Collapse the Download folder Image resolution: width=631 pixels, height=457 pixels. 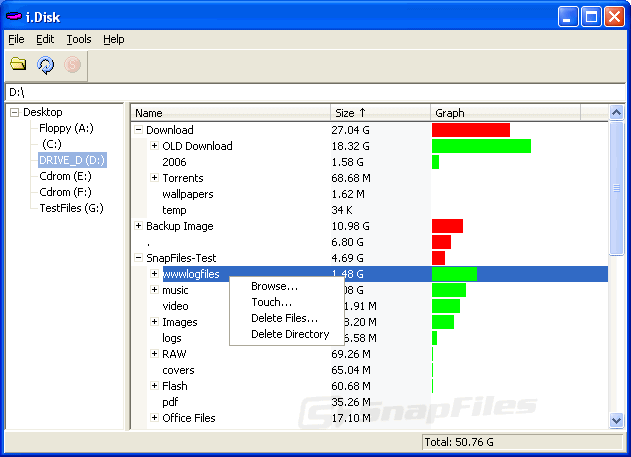click(138, 130)
